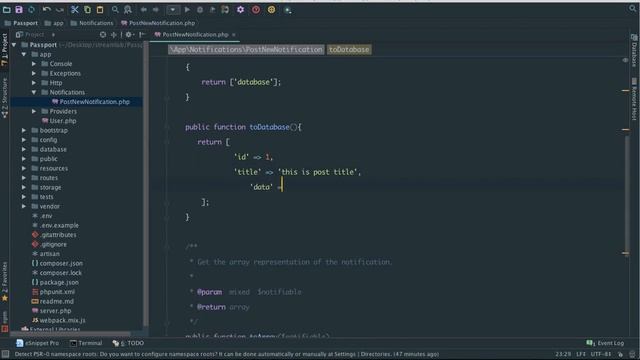Close the PostNewNotification.php editor tab
This screenshot has width=640, height=360.
point(234,35)
